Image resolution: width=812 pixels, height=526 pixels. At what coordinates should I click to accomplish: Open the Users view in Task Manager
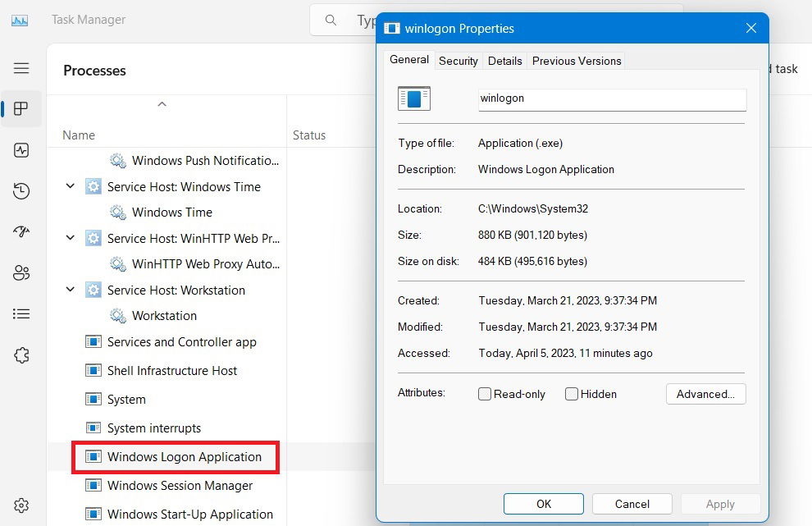[x=21, y=272]
